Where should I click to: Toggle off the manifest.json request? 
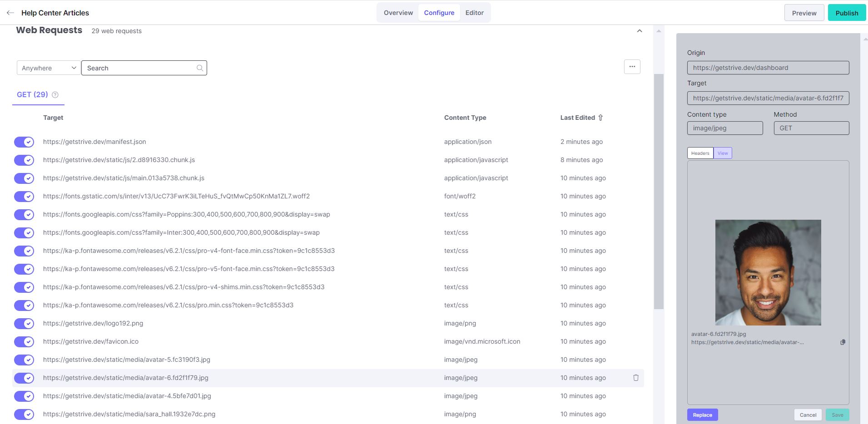[24, 142]
